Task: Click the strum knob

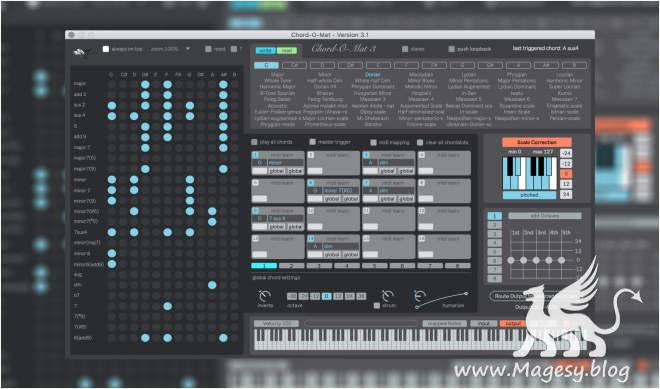Action: [387, 296]
